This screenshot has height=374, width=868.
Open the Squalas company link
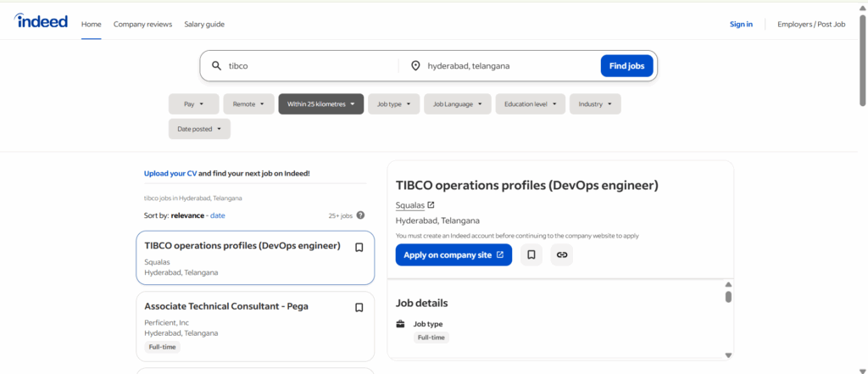pyautogui.click(x=409, y=205)
